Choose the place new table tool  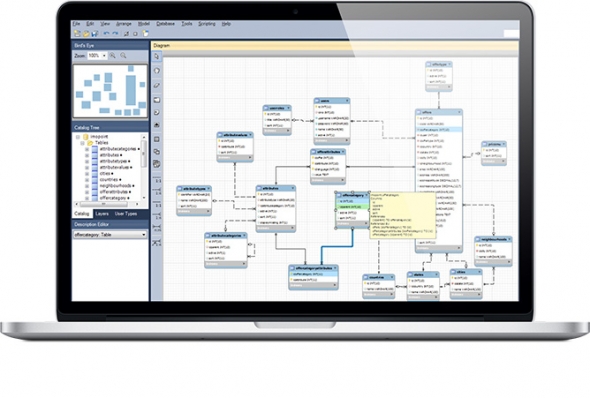click(x=157, y=139)
